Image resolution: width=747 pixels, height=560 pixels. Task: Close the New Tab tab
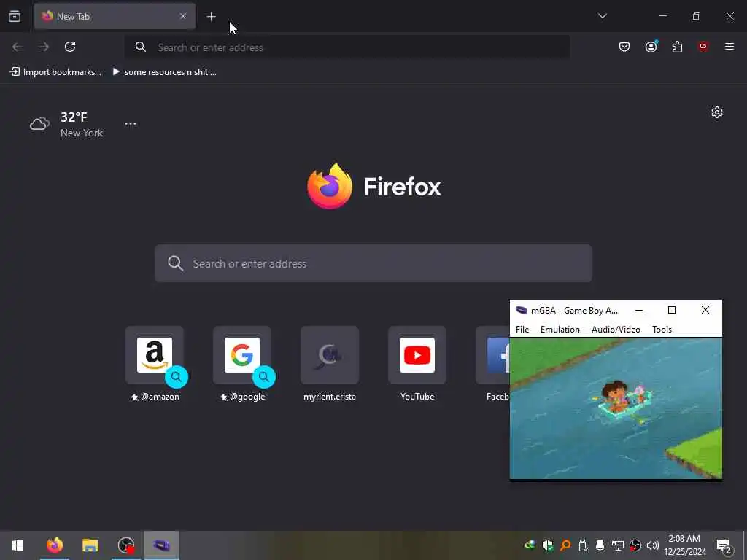pos(183,16)
